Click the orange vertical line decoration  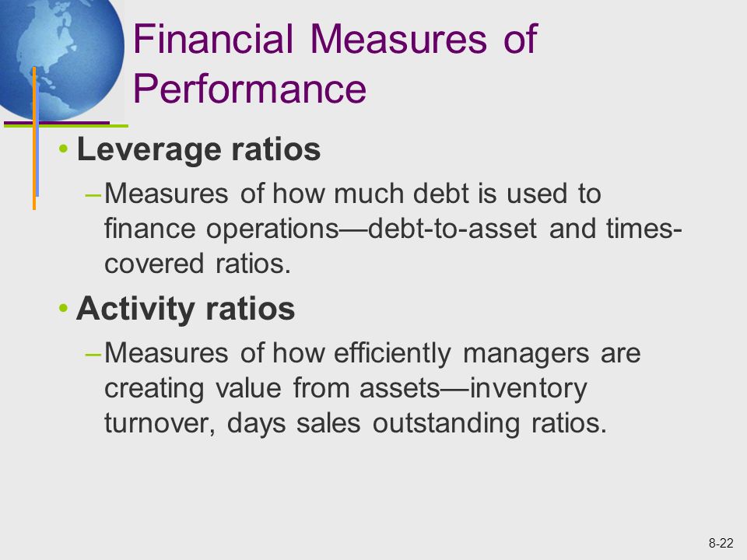click(34, 138)
